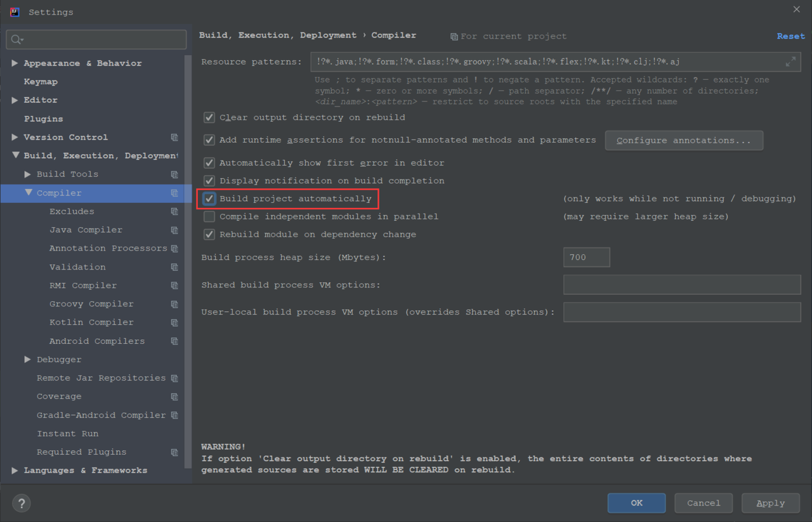Click the Cancel button
The image size is (812, 522).
pyautogui.click(x=704, y=503)
